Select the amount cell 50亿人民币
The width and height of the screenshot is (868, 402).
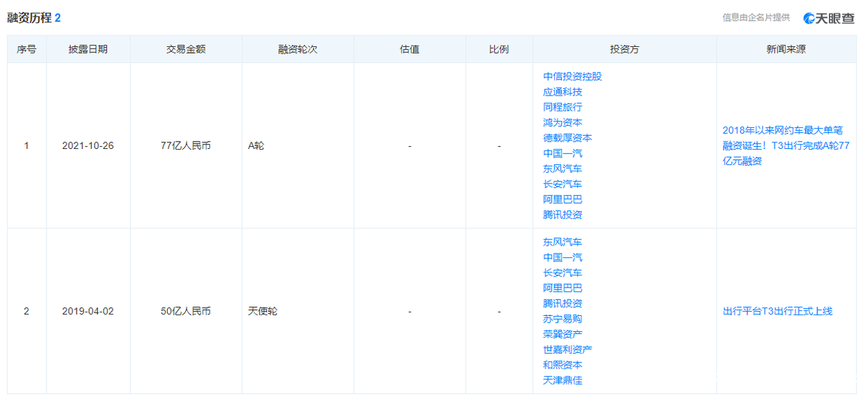click(186, 312)
